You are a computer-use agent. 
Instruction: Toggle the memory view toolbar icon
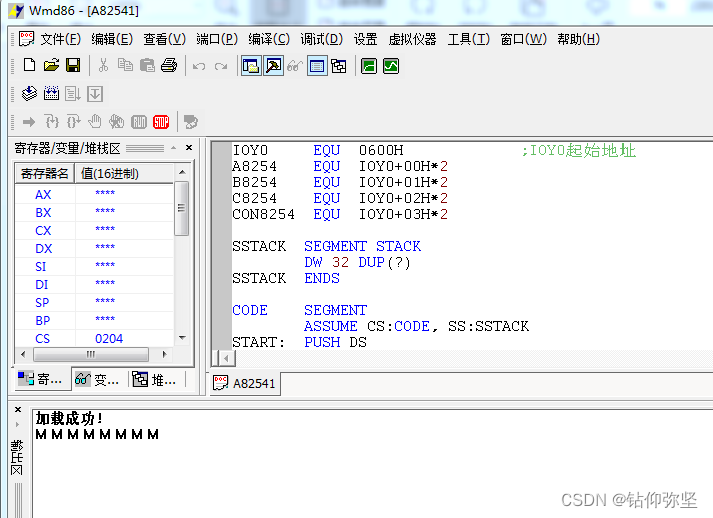pyautogui.click(x=317, y=66)
